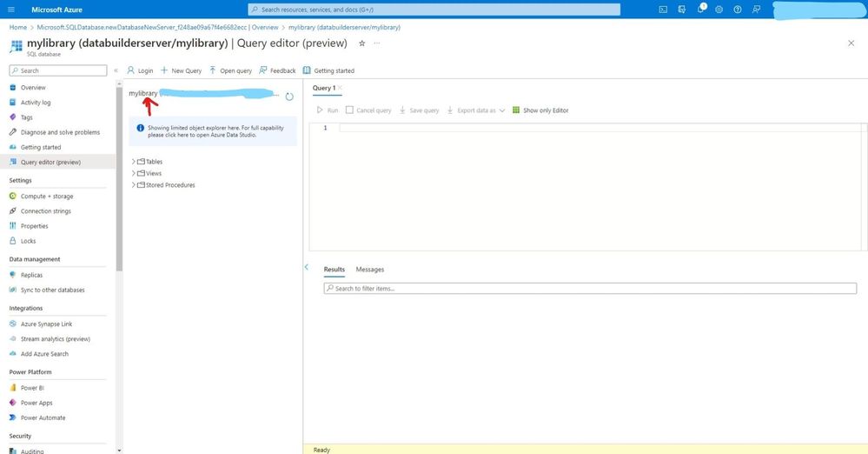Open directories and subscriptions filter icon

[x=681, y=10]
